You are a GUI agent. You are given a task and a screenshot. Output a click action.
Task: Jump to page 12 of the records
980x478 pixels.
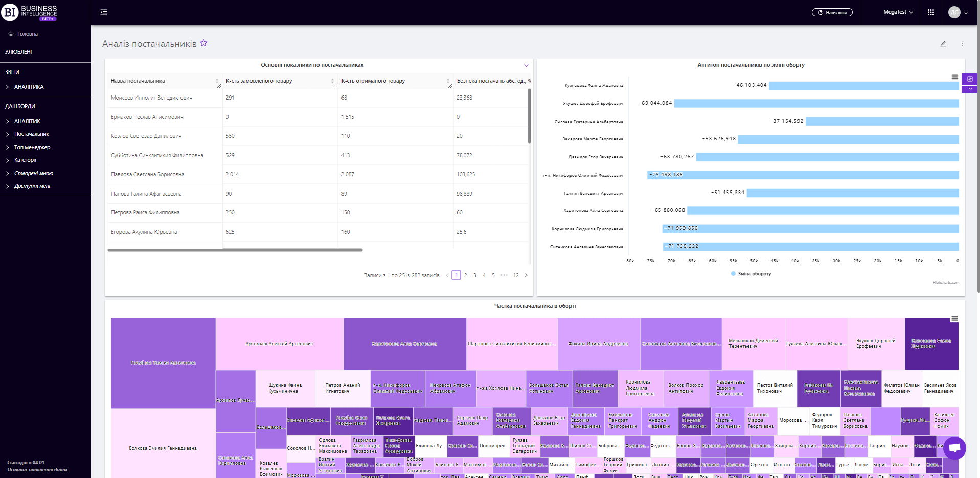pyautogui.click(x=516, y=275)
